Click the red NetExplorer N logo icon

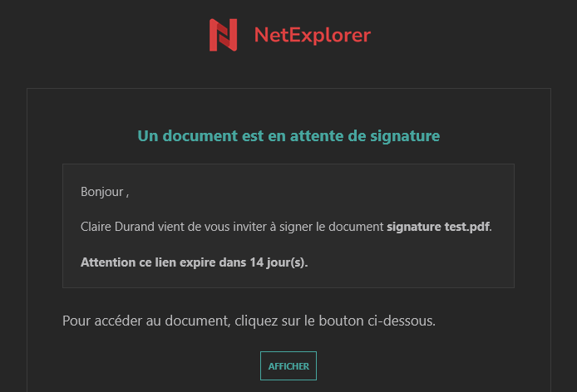tap(223, 35)
